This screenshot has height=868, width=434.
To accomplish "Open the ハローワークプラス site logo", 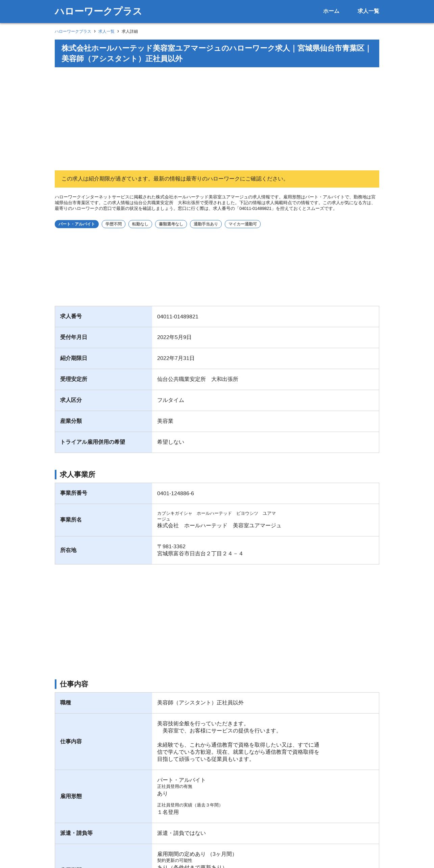I will tap(98, 11).
